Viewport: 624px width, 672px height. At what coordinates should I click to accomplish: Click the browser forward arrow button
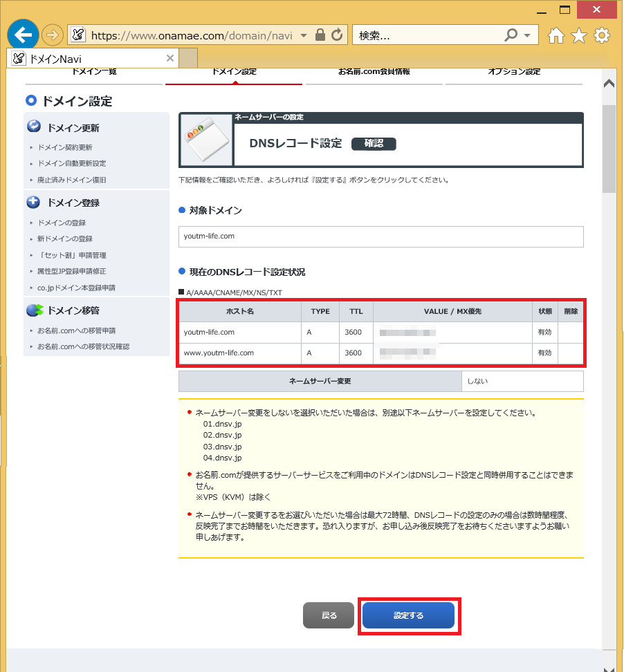pyautogui.click(x=53, y=35)
